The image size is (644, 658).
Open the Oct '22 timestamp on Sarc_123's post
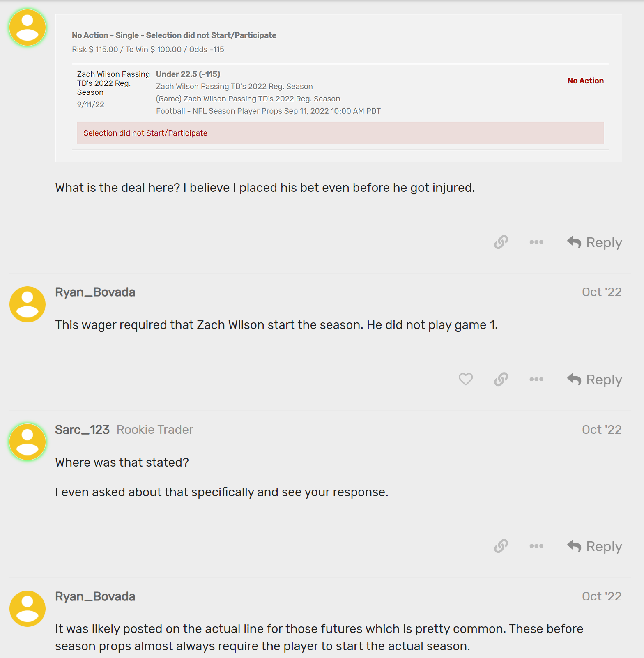click(601, 430)
